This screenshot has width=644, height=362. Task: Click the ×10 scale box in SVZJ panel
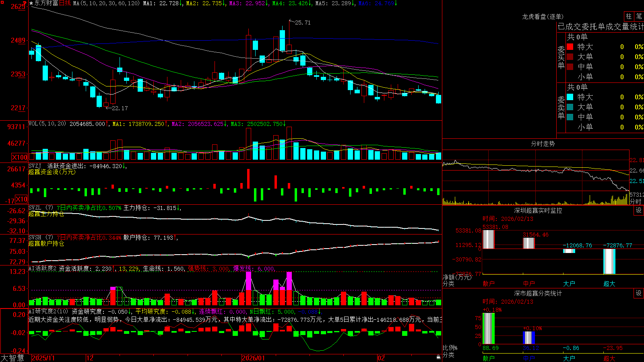22,200
